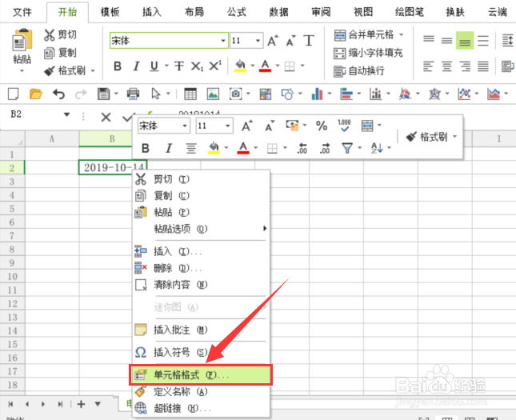Insert a column chart from quick toolbar
Image resolution: width=516 pixels, height=420 pixels.
point(317,94)
